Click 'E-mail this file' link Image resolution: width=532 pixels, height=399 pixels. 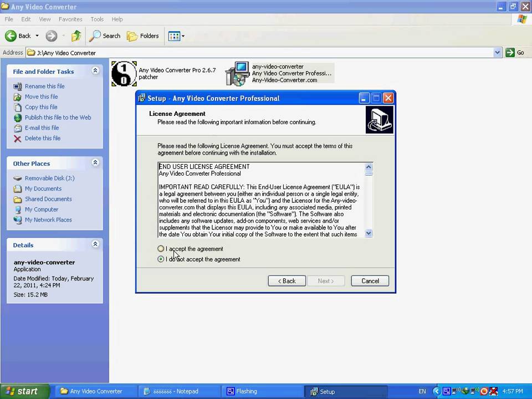(42, 128)
